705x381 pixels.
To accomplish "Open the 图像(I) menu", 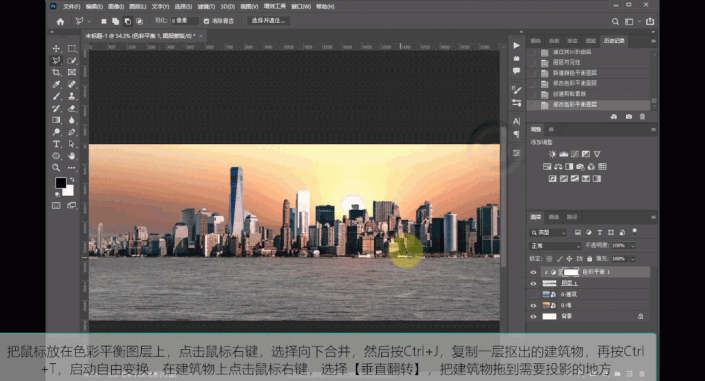I will click(x=116, y=7).
